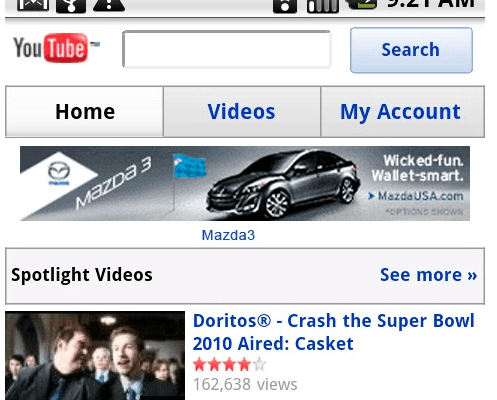Switch to the Videos tab
Image resolution: width=497 pixels, height=400 pixels.
(242, 111)
